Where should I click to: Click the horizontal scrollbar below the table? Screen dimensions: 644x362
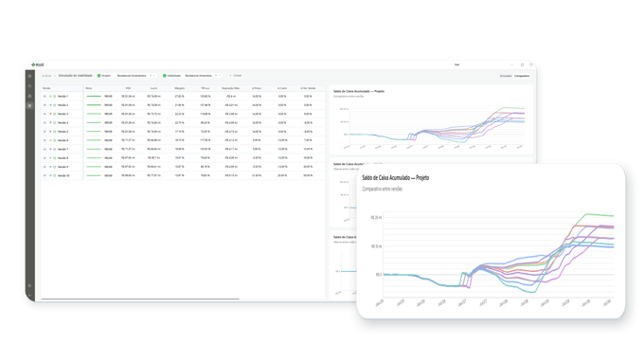pyautogui.click(x=139, y=299)
